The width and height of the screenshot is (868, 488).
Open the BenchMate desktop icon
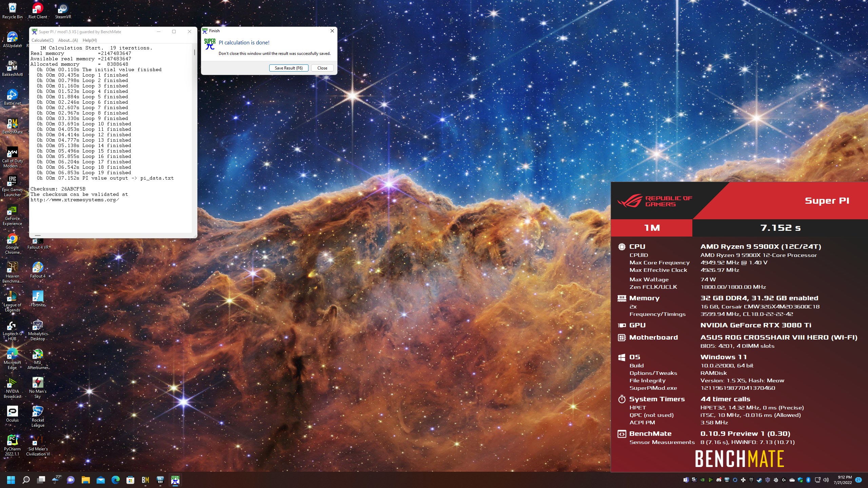point(13,126)
